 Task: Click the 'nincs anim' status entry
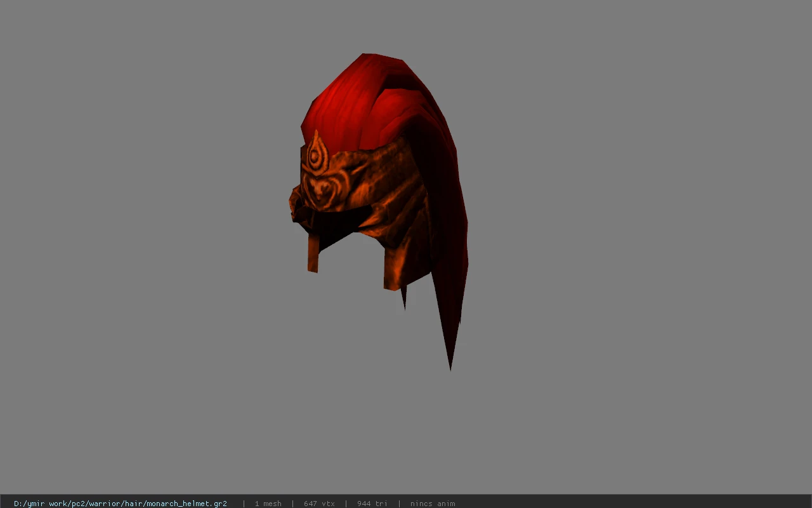[433, 504]
